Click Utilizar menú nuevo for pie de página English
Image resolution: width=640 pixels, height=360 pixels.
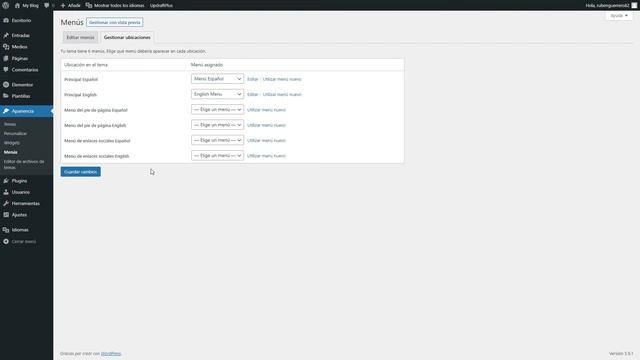(x=267, y=125)
